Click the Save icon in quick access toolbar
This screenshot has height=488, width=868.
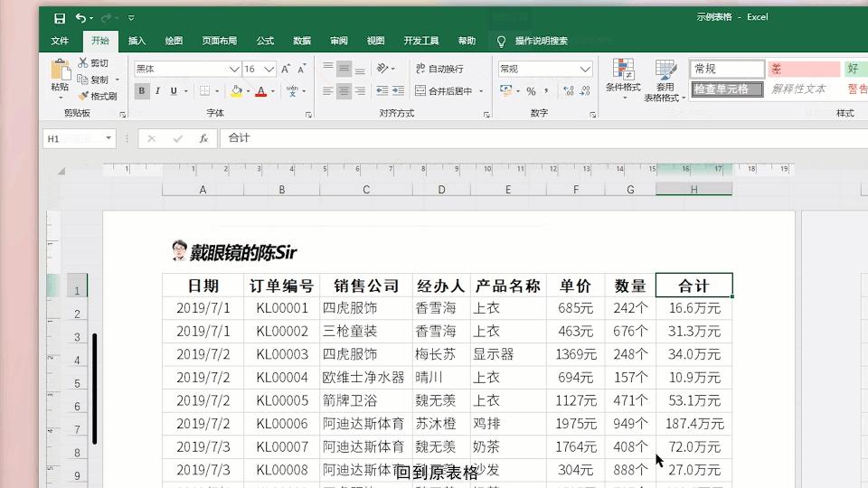(60, 18)
